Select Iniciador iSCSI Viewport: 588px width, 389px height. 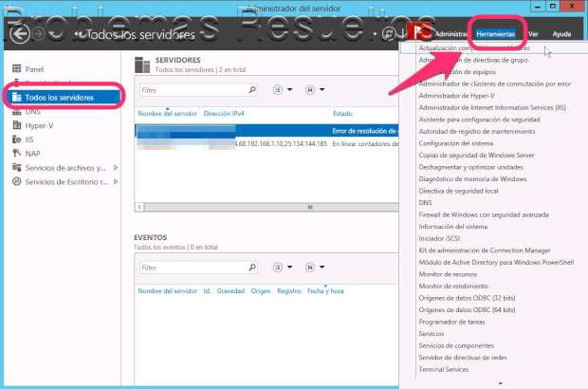439,238
